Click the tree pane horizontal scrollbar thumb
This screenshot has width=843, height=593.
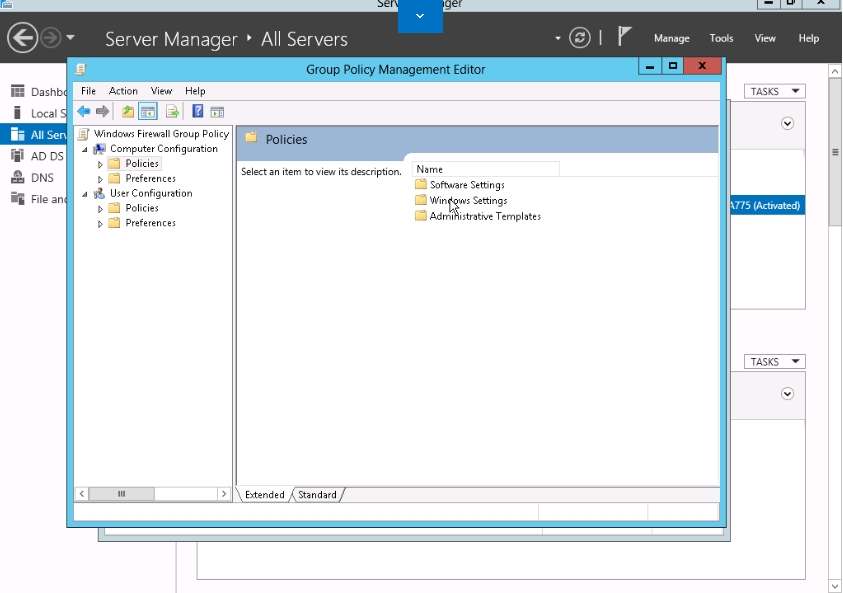[x=122, y=494]
